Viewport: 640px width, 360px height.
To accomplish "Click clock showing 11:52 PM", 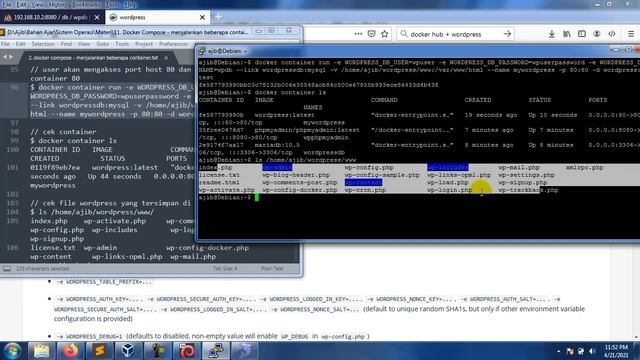I will pos(617,347).
